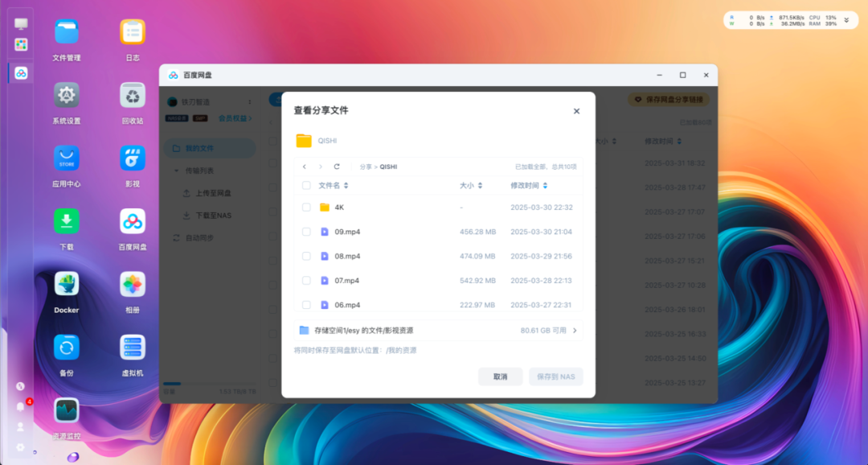Click 保存网盘分享链接 in the 百度网盘 window
868x465 pixels.
[669, 100]
